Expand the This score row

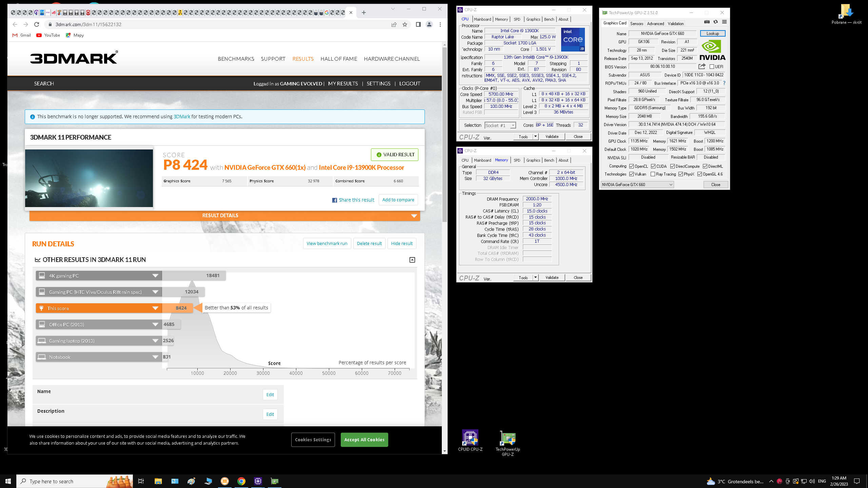tap(155, 308)
